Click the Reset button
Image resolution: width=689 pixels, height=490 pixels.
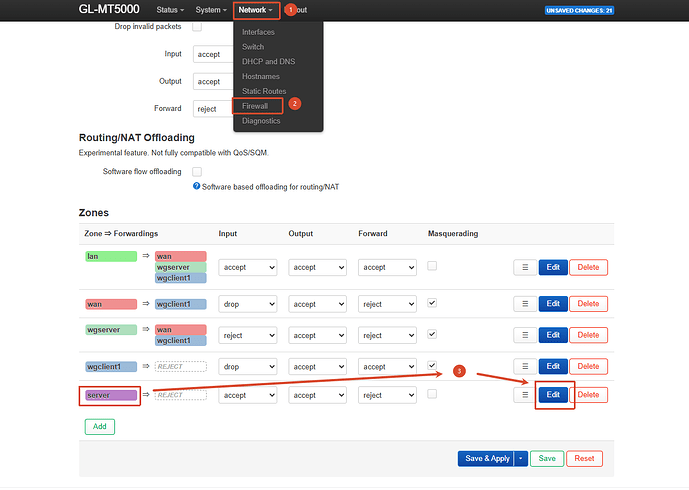(x=584, y=458)
